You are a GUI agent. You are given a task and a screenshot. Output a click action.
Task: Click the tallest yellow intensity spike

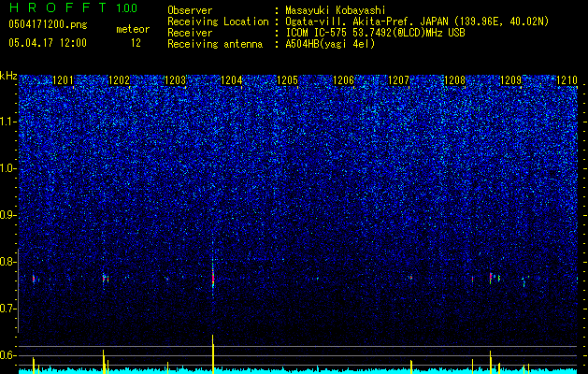tap(213, 354)
